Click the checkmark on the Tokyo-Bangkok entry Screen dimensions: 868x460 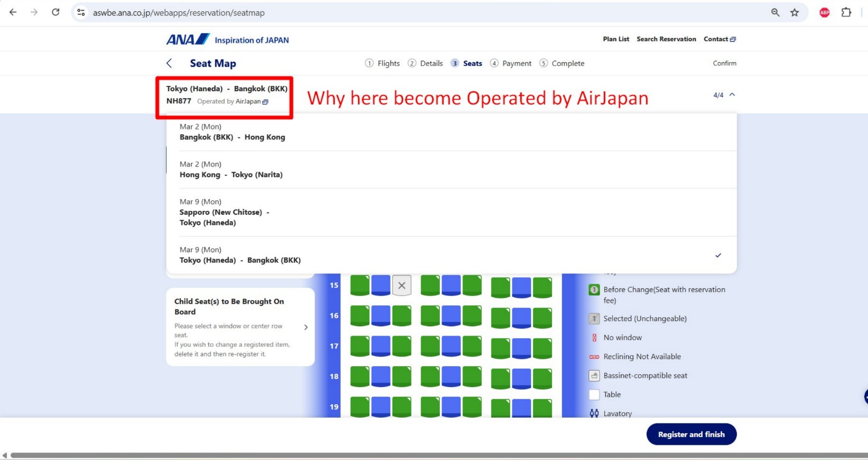(718, 255)
